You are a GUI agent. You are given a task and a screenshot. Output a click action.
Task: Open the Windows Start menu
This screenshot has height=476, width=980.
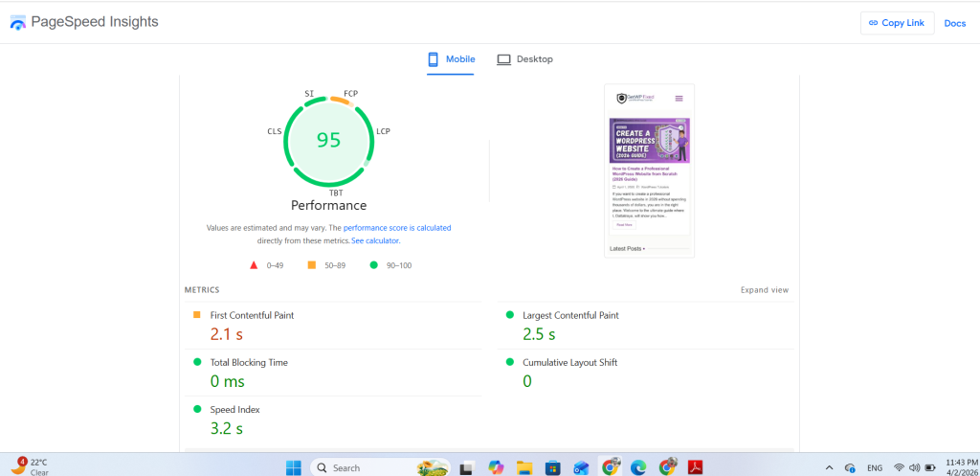[x=293, y=467]
